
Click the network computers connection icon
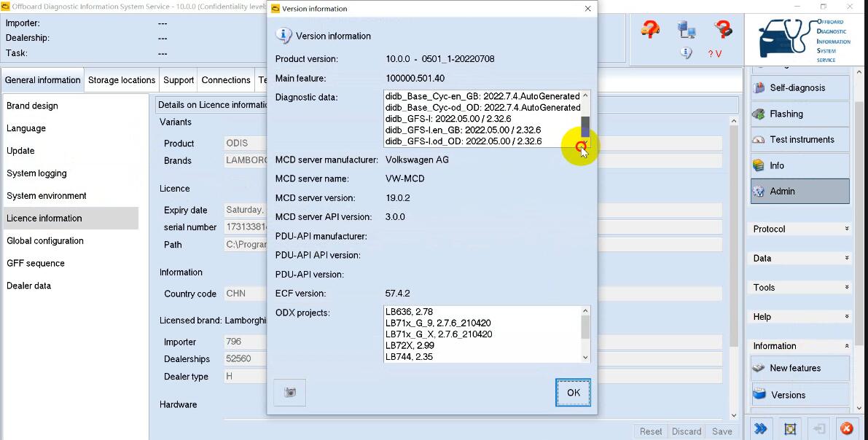tap(687, 29)
